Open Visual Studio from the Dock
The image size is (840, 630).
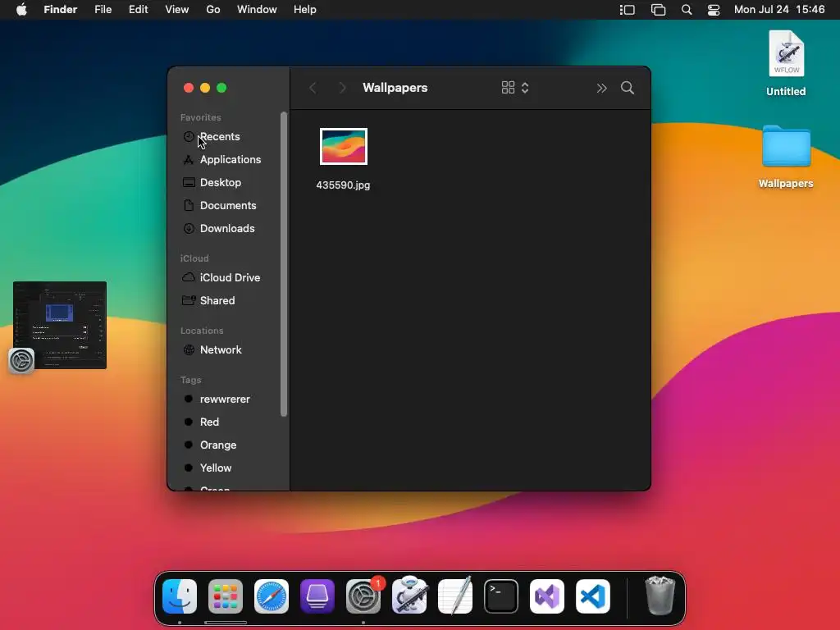[x=547, y=596]
